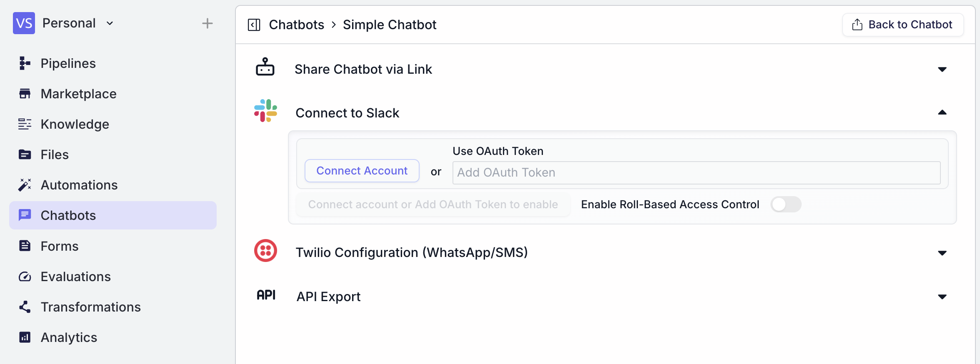Click the Twilio red logo icon
Screen dimensions: 980x364
[x=265, y=250]
